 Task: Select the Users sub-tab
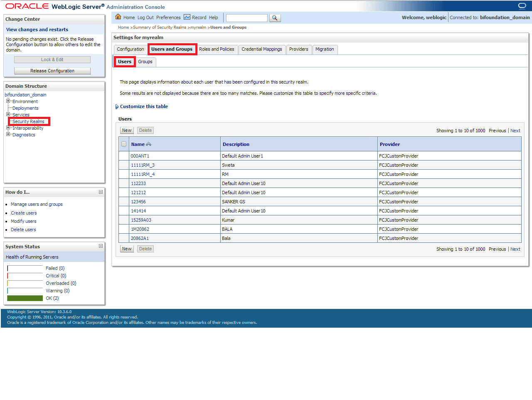[x=125, y=62]
